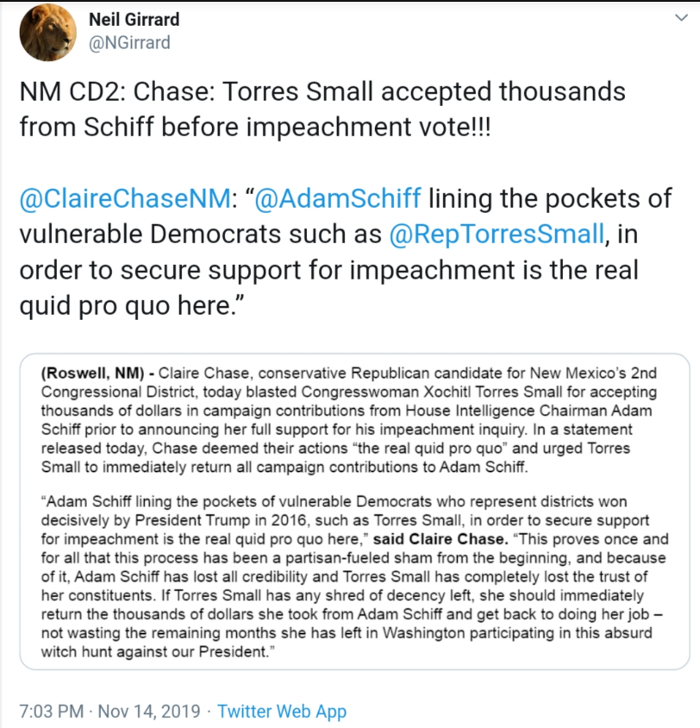Screen dimensions: 700x728
Task: Visit the @NGirrard handle profile
Action: (x=129, y=43)
